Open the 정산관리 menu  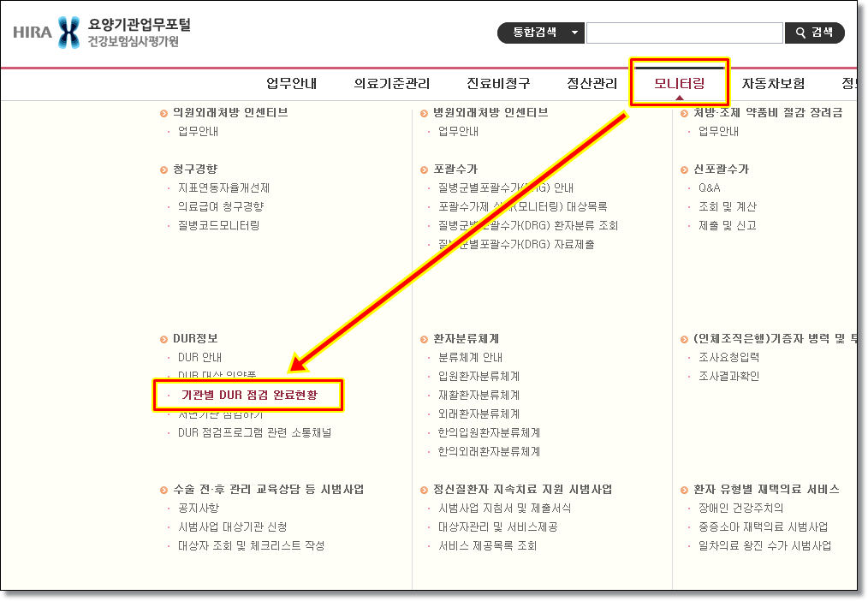tap(592, 83)
